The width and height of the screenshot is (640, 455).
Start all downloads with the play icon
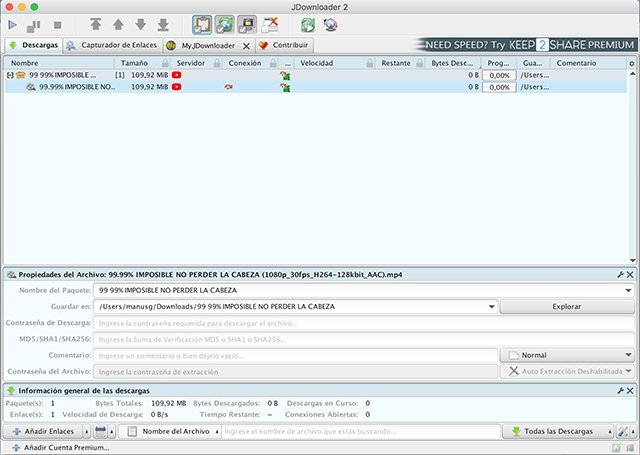(13, 25)
